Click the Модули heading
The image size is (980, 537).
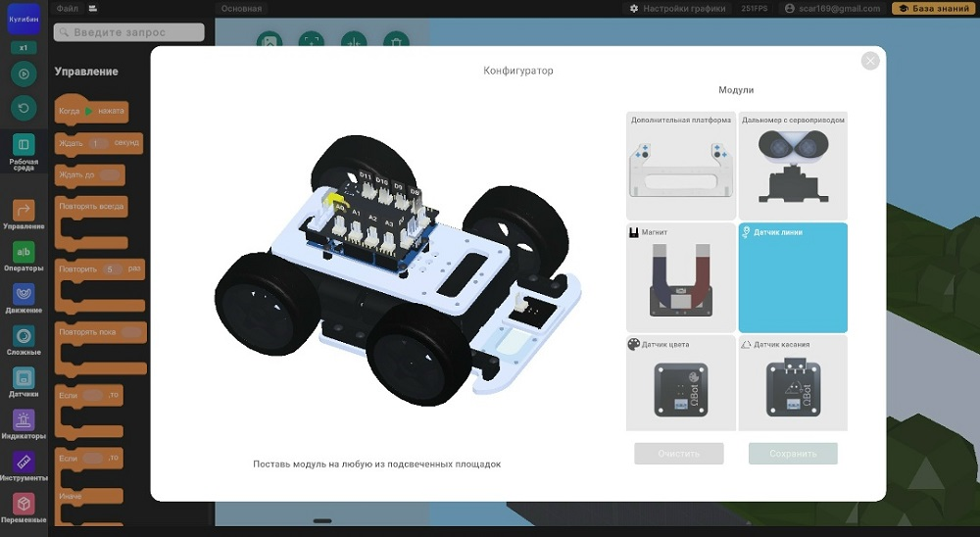coord(736,90)
